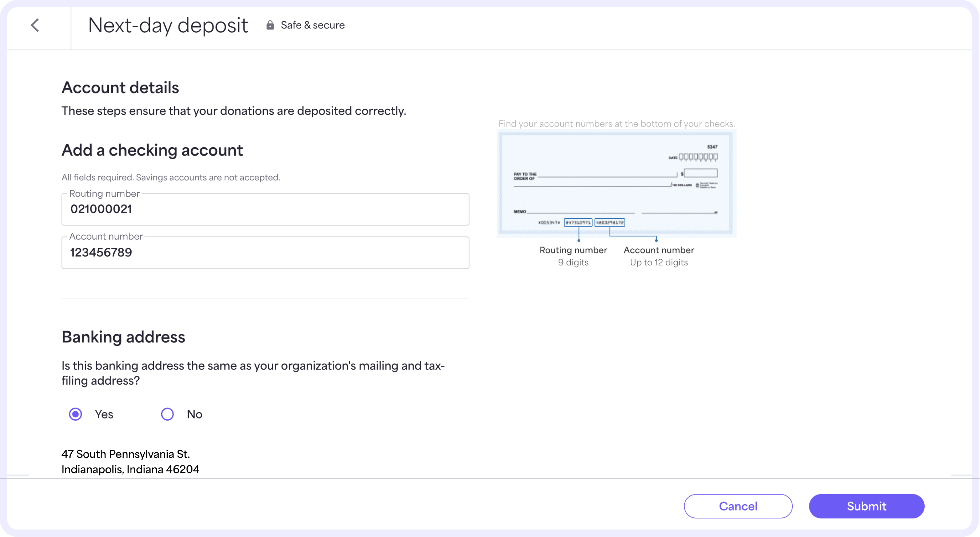Screen dimensions: 980x537
Task: Click the back arrow to return
Action: coord(34,25)
